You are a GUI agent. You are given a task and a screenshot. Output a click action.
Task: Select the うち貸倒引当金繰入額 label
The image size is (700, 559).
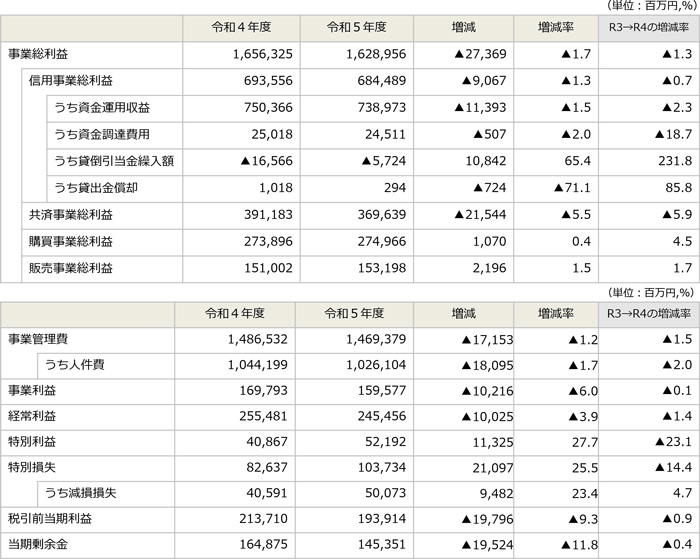click(x=114, y=161)
